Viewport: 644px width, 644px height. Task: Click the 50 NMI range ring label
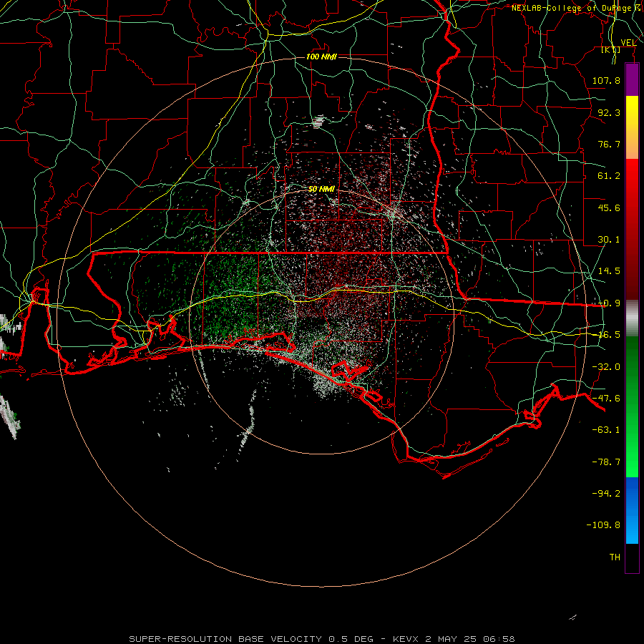click(321, 189)
